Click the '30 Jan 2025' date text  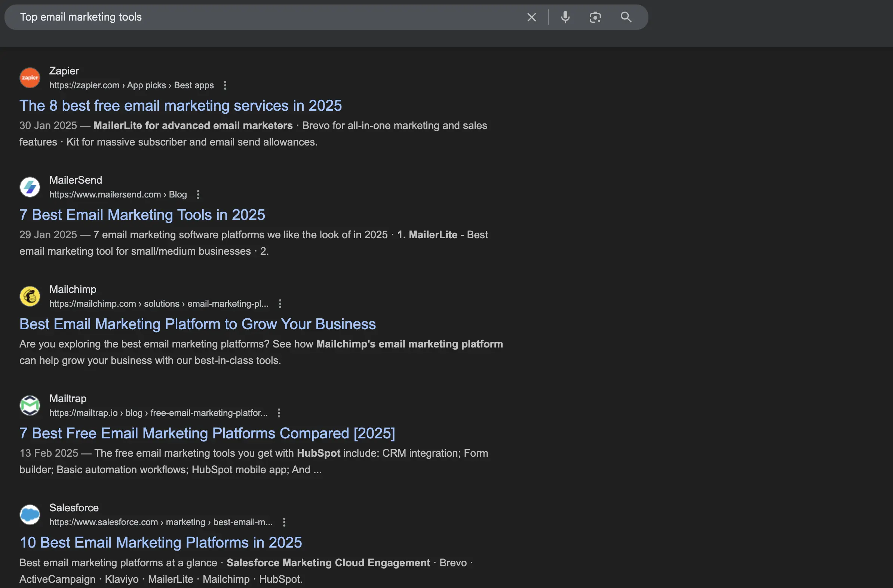48,125
